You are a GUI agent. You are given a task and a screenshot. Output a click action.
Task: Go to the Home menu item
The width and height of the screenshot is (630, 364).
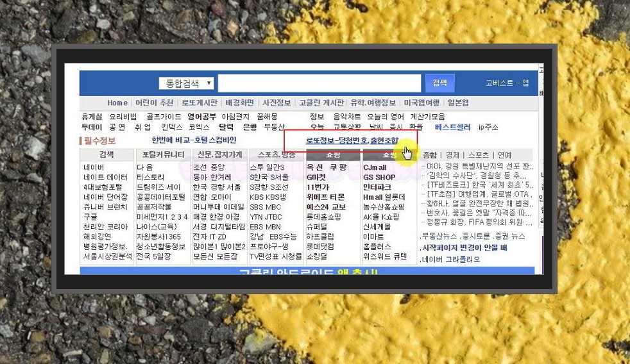point(117,103)
